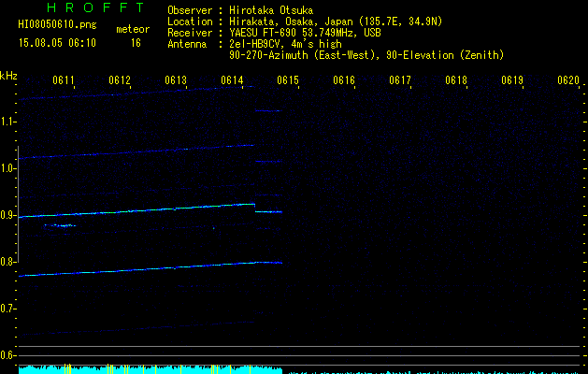This screenshot has width=588, height=374.
Task: Click the 0615 time axis label
Action: (x=288, y=80)
